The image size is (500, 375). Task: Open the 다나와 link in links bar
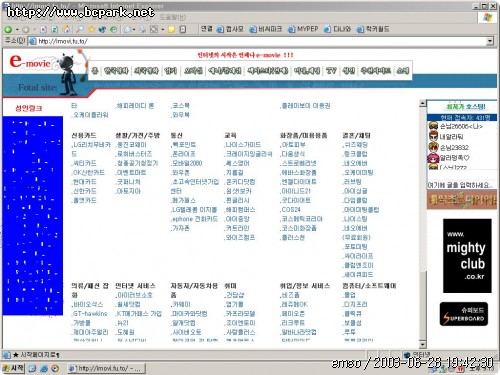(x=337, y=29)
